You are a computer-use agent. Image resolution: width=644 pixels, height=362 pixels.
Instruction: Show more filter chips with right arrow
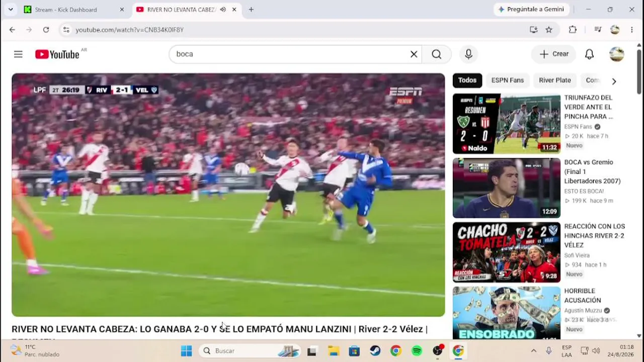point(614,81)
